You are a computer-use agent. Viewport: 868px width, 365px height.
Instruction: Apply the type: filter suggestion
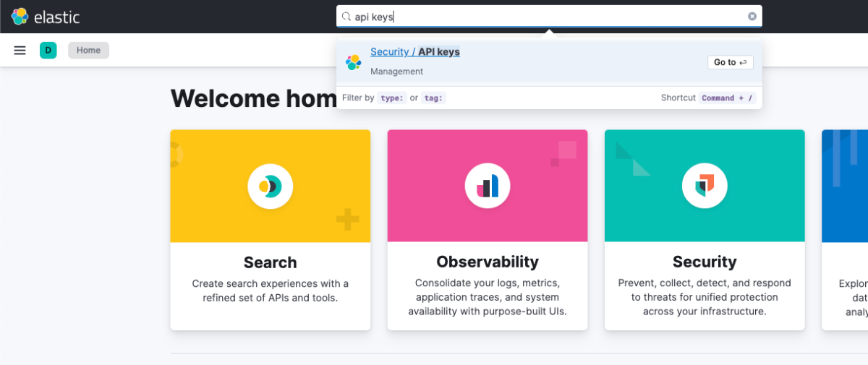pos(392,98)
